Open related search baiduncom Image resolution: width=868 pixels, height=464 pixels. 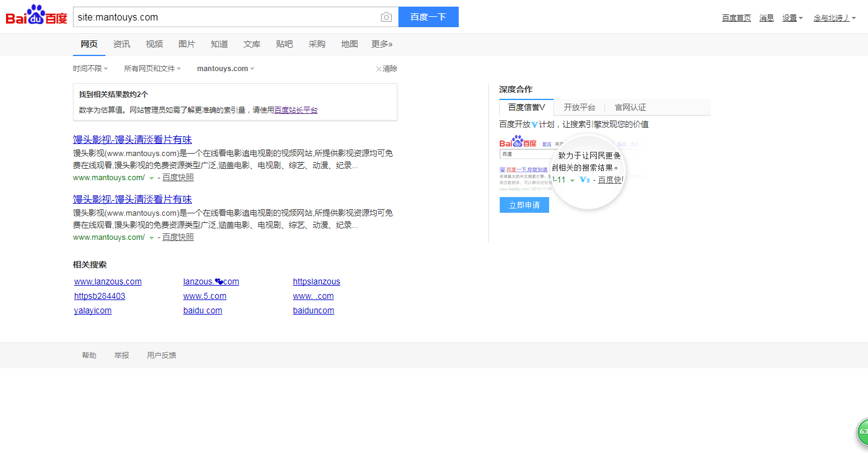point(313,310)
